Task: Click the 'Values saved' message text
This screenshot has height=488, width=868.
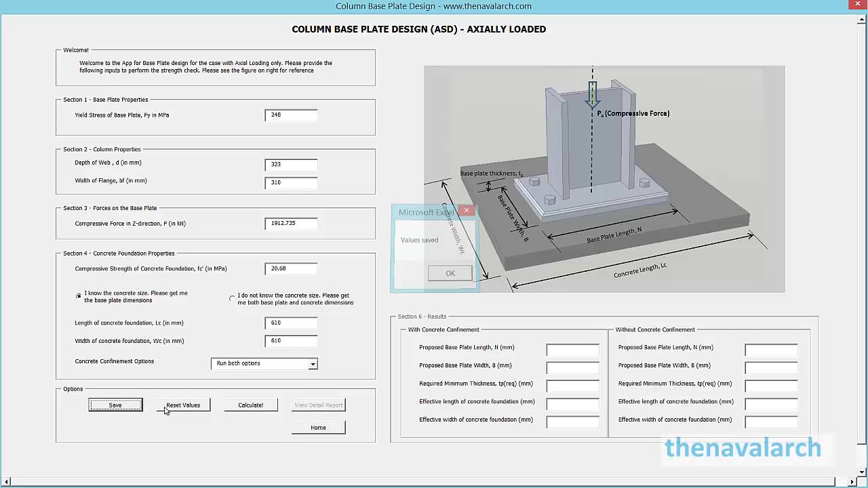Action: (x=419, y=240)
